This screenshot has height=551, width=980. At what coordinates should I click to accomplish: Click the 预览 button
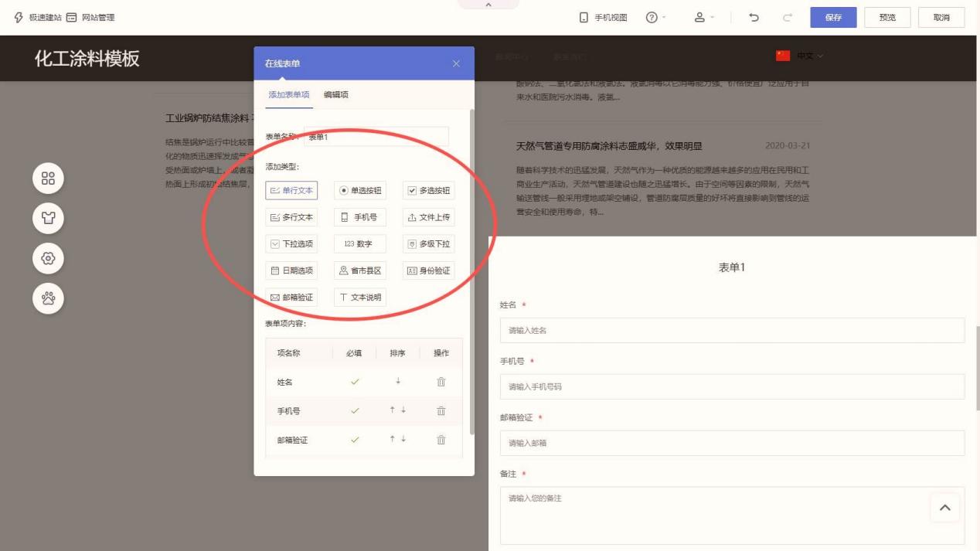tap(887, 17)
